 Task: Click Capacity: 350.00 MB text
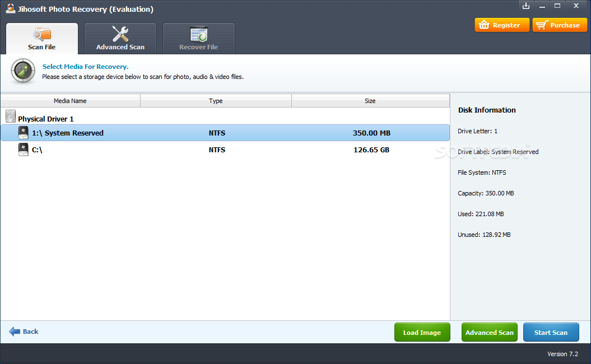coord(486,193)
